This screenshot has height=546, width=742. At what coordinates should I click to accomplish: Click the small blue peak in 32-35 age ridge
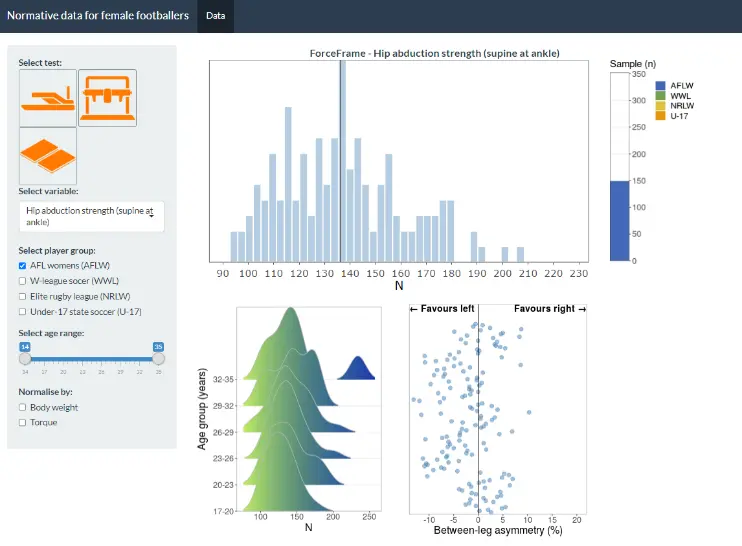[x=355, y=370]
